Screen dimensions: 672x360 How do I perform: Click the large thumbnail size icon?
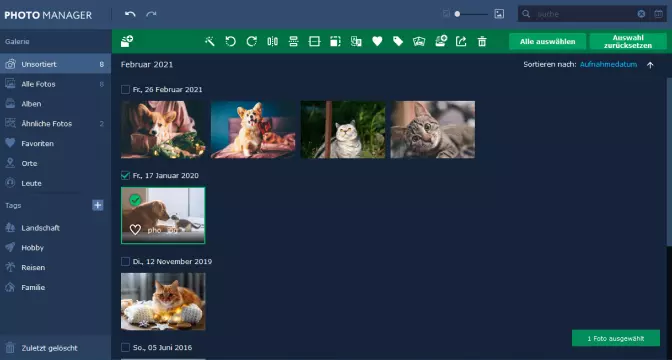click(x=499, y=14)
